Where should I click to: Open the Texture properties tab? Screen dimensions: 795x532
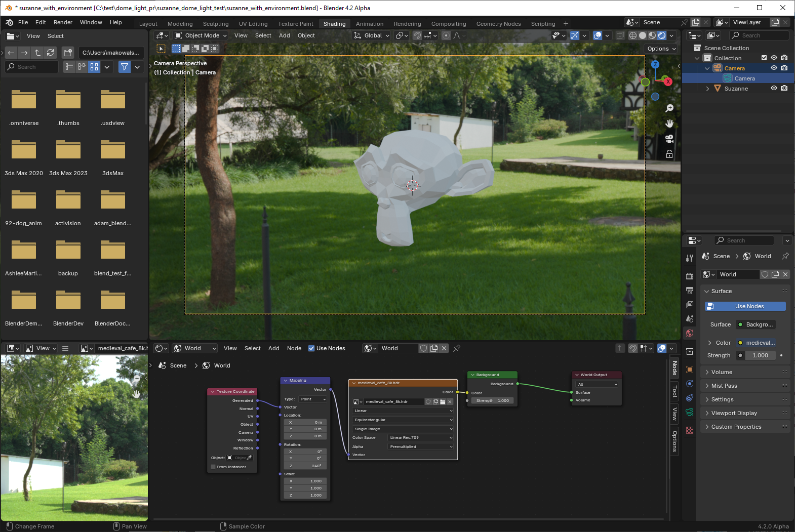tap(690, 430)
